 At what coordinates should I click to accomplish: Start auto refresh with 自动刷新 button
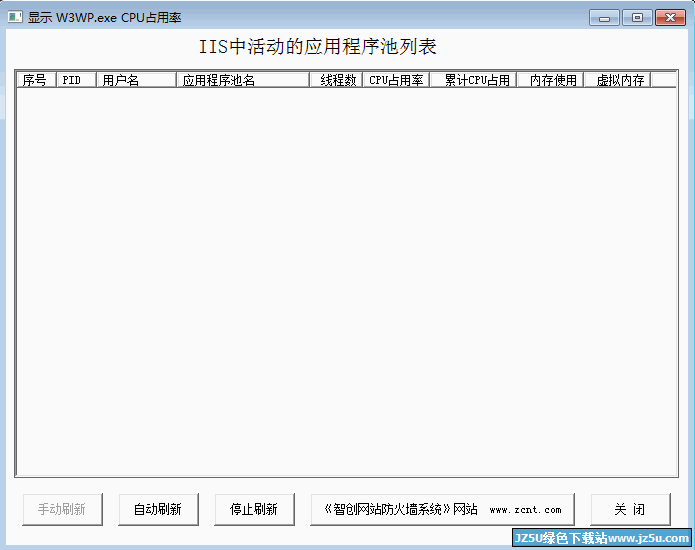tap(158, 509)
